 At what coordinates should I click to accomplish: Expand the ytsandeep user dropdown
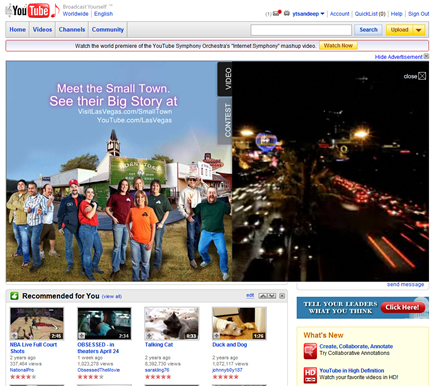[322, 14]
